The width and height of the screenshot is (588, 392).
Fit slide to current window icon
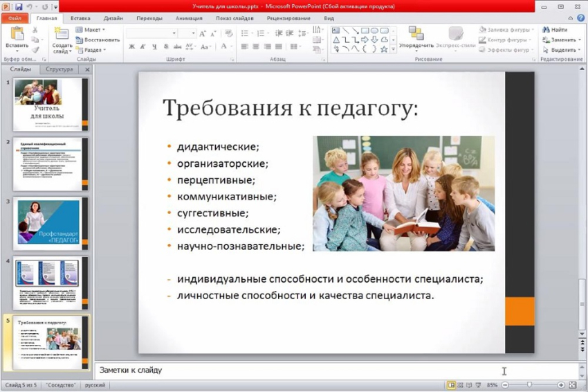(572, 385)
